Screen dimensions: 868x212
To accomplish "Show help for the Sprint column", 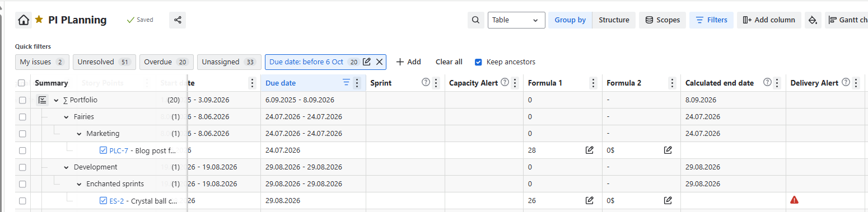I will (x=426, y=83).
